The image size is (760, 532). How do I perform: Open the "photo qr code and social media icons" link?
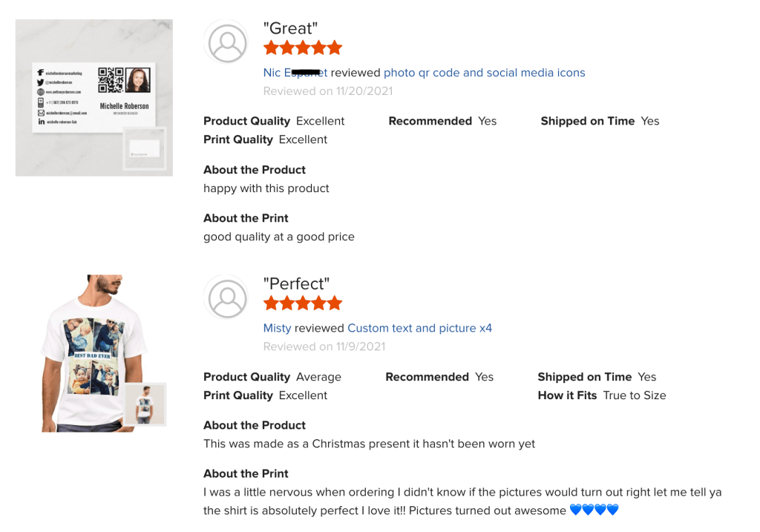click(484, 73)
